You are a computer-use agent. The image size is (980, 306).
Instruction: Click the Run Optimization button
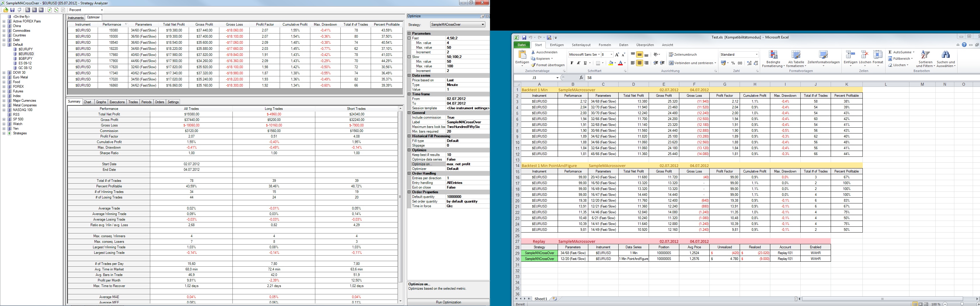coord(448,302)
